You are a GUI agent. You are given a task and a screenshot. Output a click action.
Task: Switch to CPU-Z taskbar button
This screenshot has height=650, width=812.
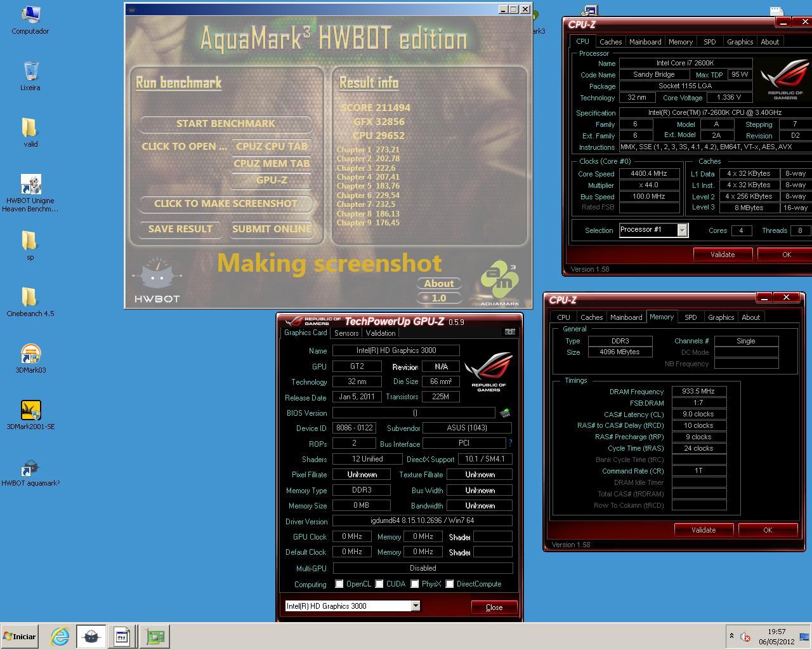coord(122,636)
